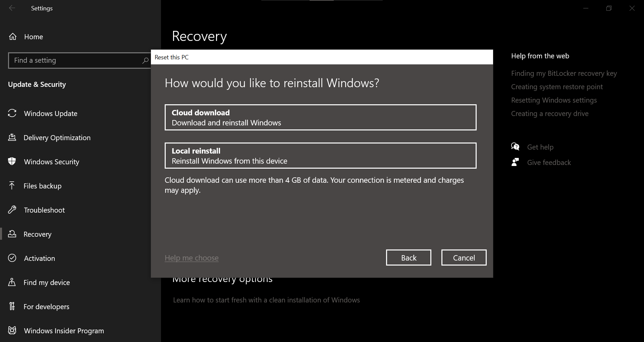644x342 pixels.
Task: Click the Give feedback person icon
Action: (x=515, y=162)
